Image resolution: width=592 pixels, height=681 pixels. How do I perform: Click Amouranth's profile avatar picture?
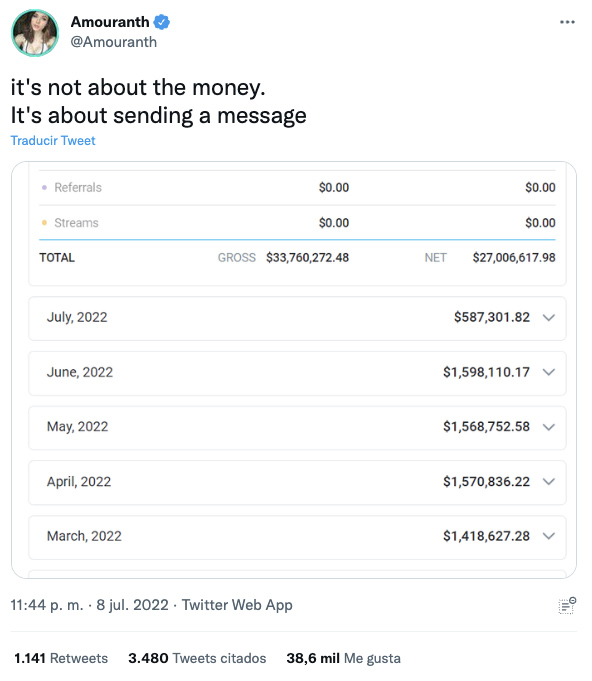35,33
